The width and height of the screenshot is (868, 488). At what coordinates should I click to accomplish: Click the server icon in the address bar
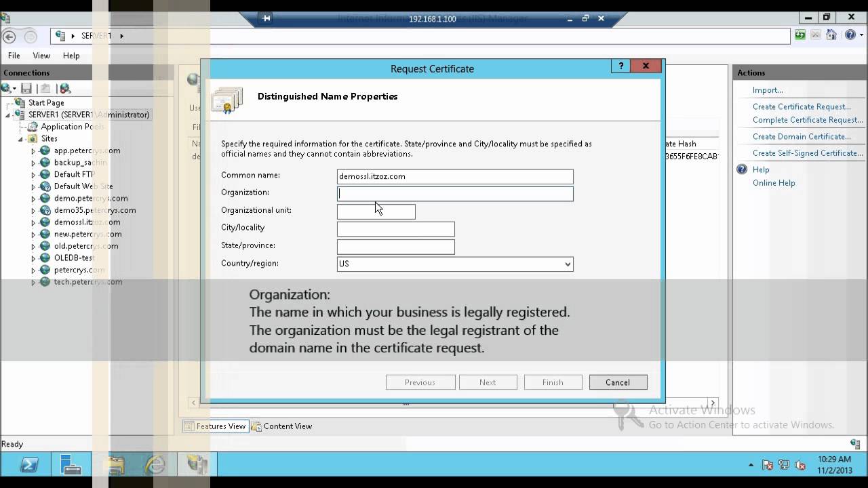pyautogui.click(x=60, y=36)
